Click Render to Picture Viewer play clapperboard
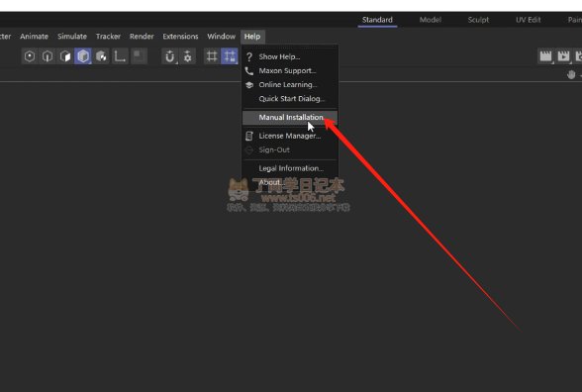 (563, 56)
